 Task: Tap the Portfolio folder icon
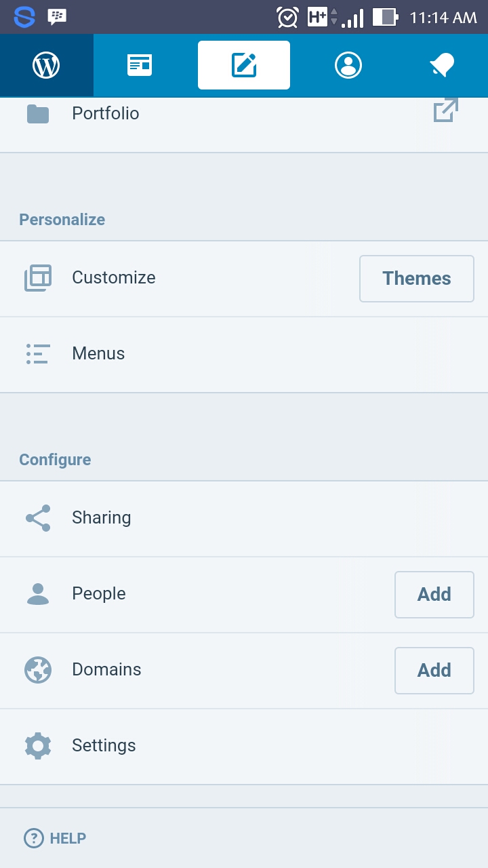(37, 113)
